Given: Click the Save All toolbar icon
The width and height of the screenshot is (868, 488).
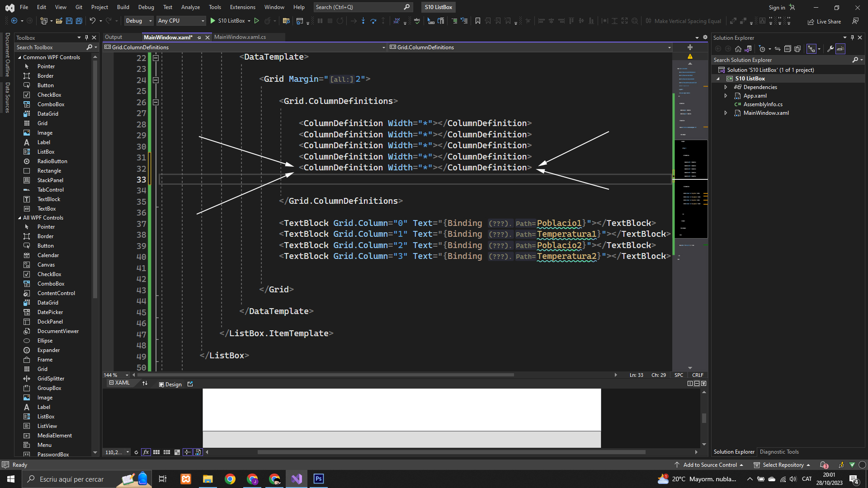Looking at the screenshot, I should click(x=79, y=21).
